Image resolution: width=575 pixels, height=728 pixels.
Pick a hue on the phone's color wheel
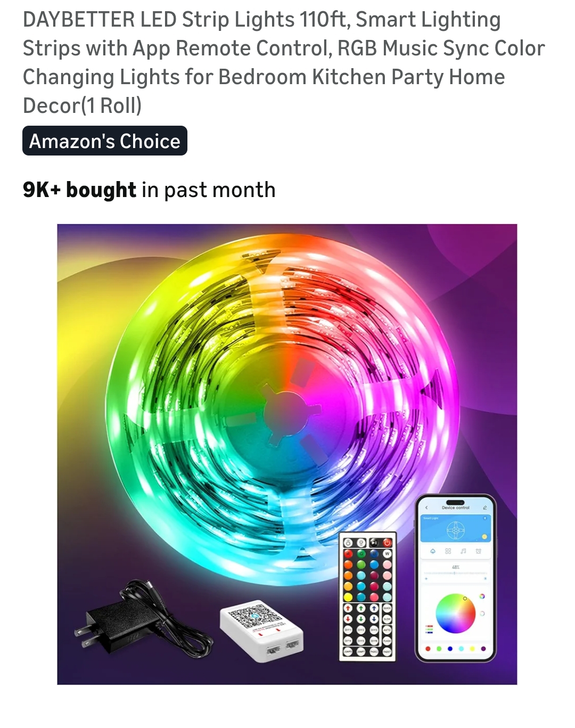tap(456, 614)
